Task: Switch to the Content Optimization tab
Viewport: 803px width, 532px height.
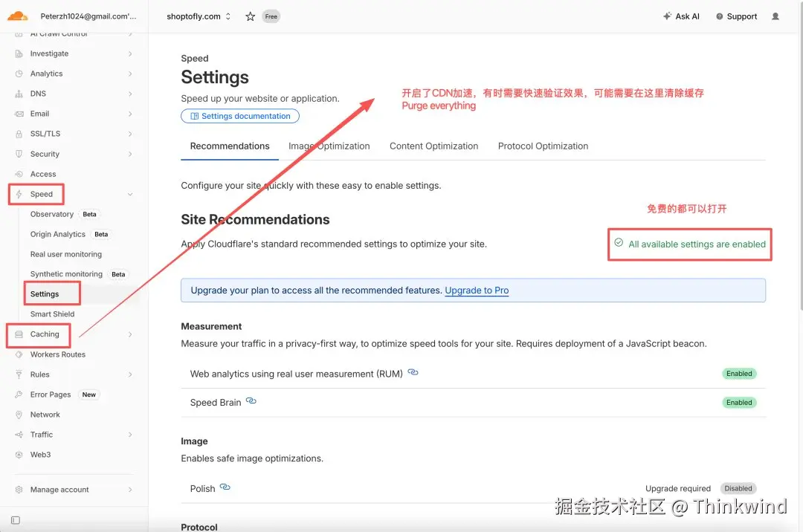Action: 433,146
